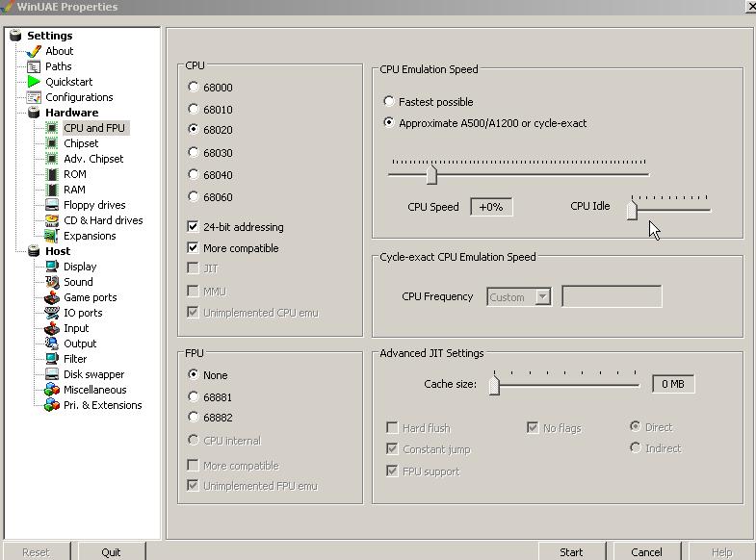
Task: Toggle the 24-bit addressing checkbox
Action: tap(193, 226)
